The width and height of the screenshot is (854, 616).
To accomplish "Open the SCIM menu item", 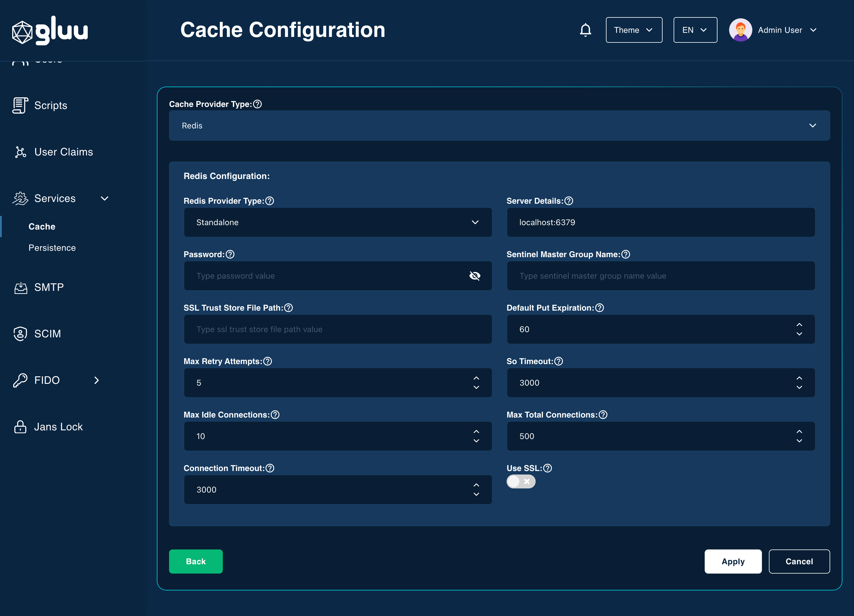I will point(47,334).
